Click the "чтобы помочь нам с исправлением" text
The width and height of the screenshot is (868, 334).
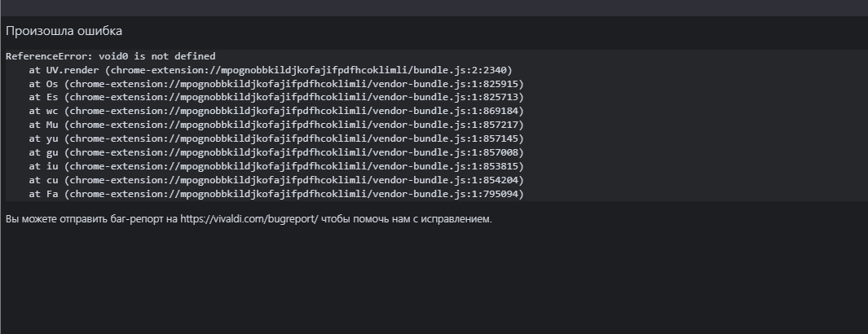coord(407,219)
